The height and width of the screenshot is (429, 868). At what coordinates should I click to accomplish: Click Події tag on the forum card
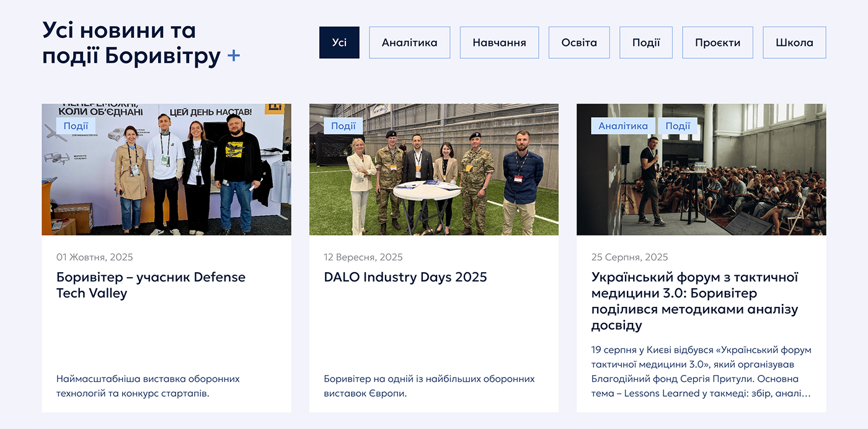click(x=678, y=126)
